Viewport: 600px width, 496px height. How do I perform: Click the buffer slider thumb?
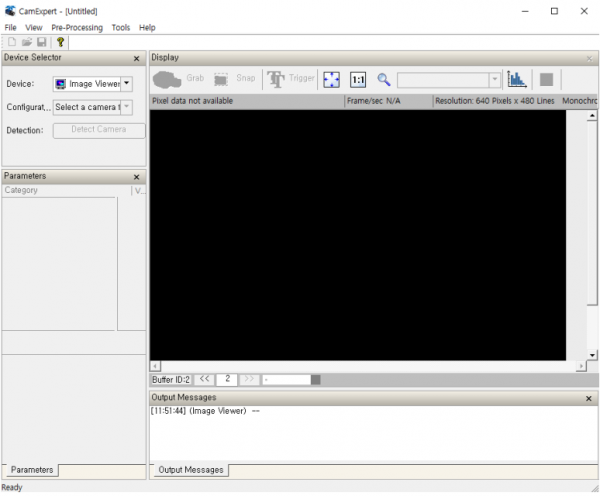[x=316, y=380]
